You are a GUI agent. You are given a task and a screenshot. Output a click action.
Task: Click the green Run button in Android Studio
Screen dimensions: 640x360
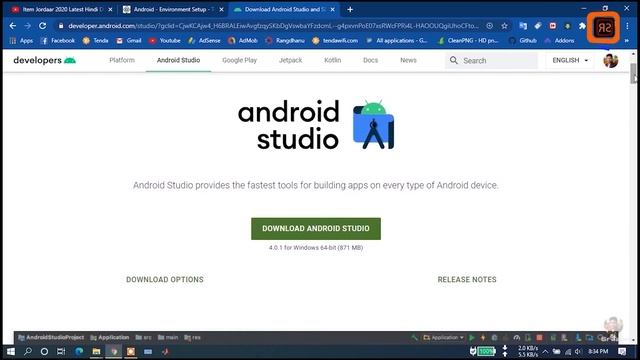click(x=472, y=338)
